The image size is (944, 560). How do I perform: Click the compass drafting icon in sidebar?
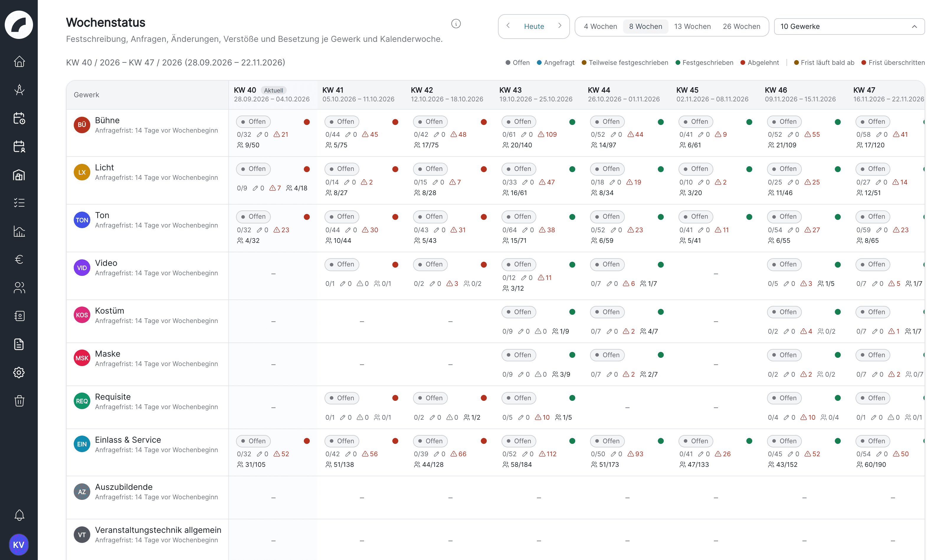coord(19,89)
